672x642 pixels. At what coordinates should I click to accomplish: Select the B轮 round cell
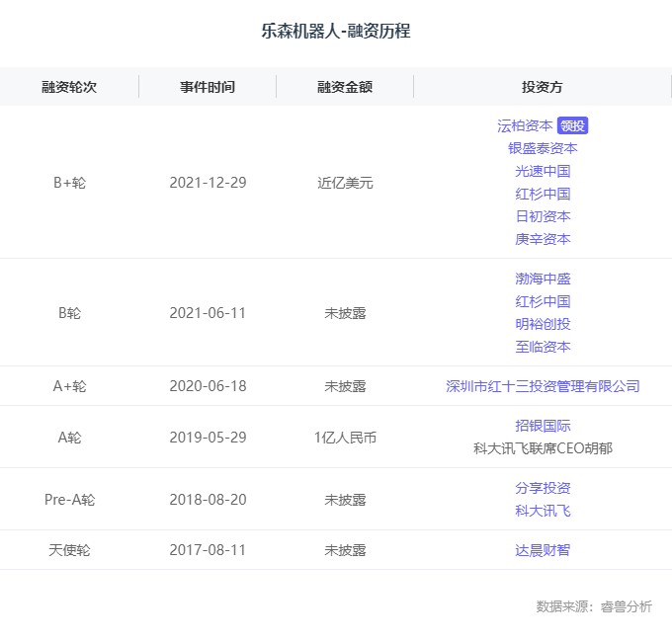click(69, 313)
